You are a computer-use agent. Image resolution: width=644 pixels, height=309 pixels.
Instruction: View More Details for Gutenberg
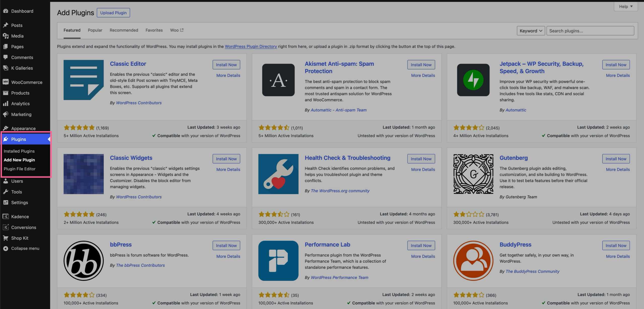pos(618,170)
